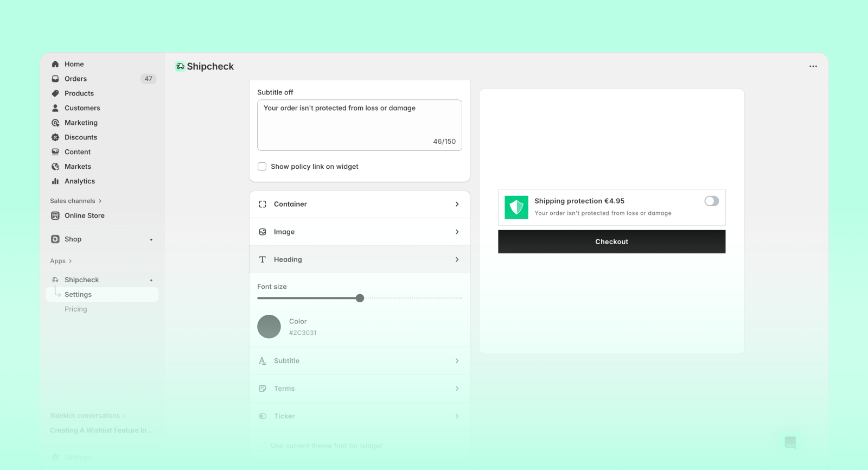The image size is (868, 470).
Task: Click the Font size slider handle
Action: click(x=360, y=298)
